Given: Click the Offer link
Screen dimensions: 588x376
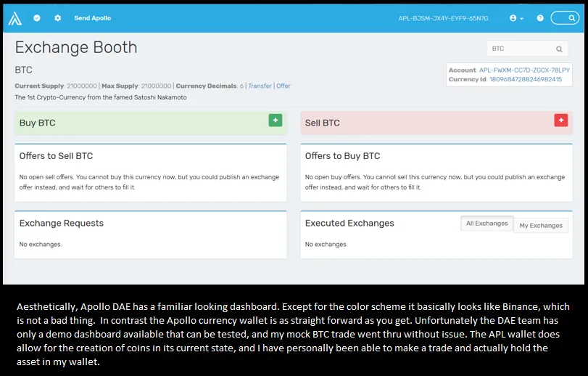Looking at the screenshot, I should coord(283,86).
